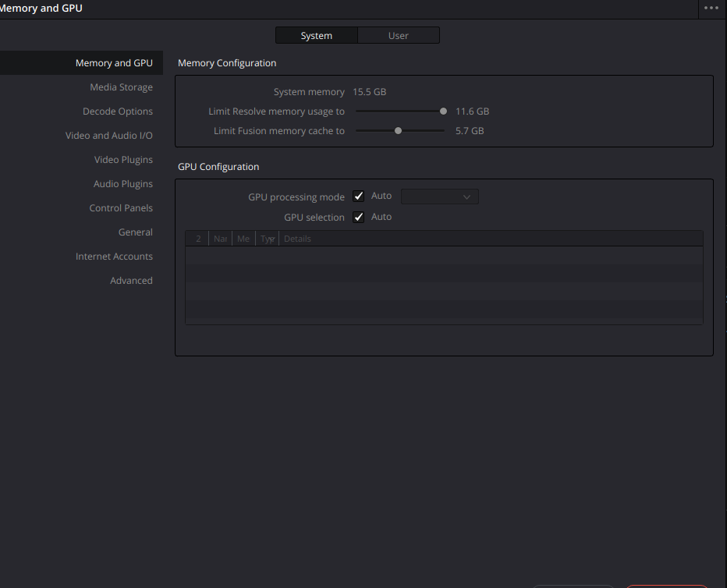Click the Nar column header in GPU table
Viewport: 727px width, 588px height.
(x=220, y=239)
